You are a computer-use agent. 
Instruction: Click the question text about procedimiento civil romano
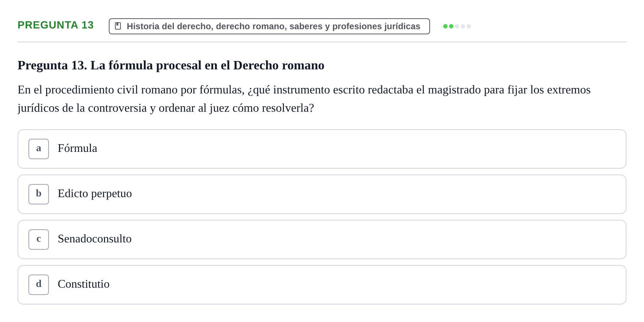[x=304, y=99]
